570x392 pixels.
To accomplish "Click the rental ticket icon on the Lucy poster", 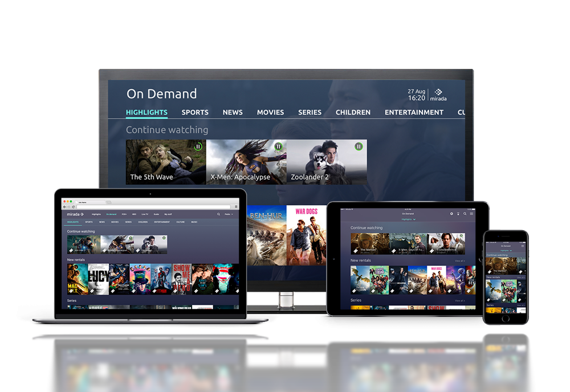I will click(92, 291).
